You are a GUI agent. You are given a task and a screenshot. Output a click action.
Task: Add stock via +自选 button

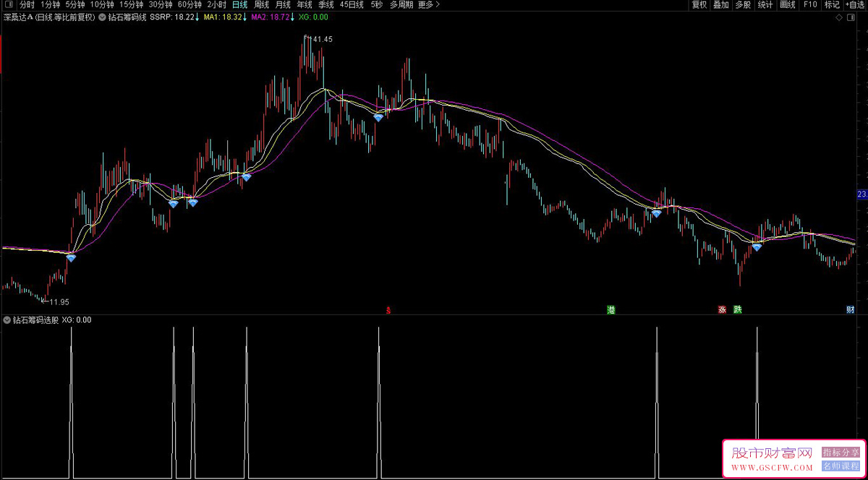[x=855, y=4]
